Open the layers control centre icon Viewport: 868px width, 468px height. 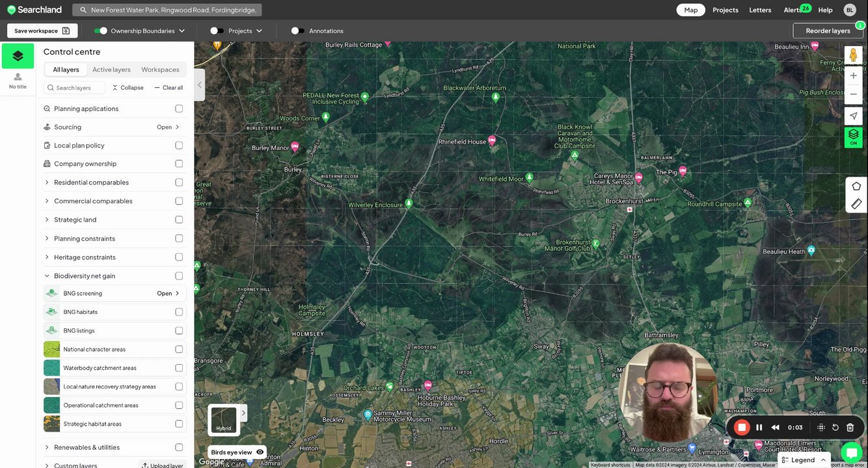[x=18, y=56]
